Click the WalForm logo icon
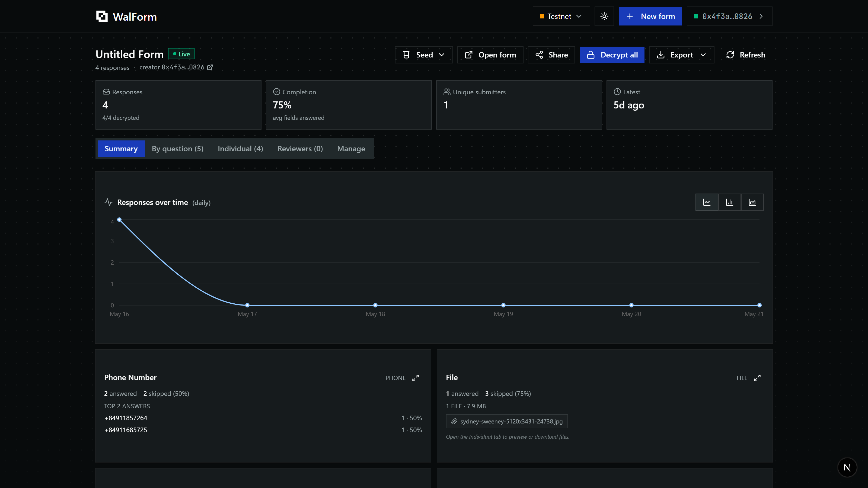868x488 pixels. [x=102, y=17]
